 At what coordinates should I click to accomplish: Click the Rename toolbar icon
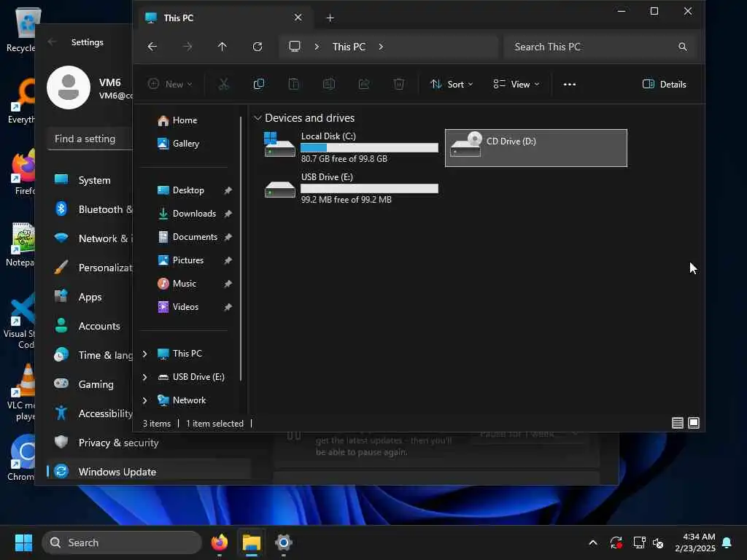pos(329,85)
